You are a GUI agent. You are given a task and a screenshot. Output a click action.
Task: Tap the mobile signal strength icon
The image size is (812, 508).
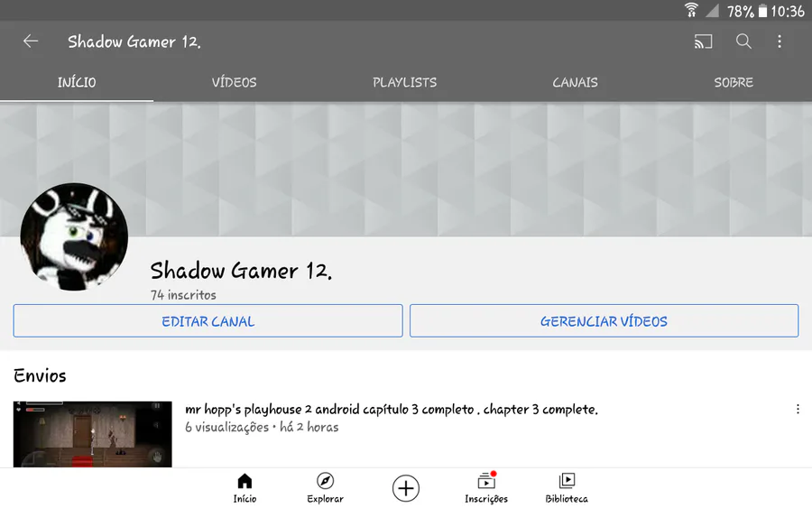[x=713, y=10]
